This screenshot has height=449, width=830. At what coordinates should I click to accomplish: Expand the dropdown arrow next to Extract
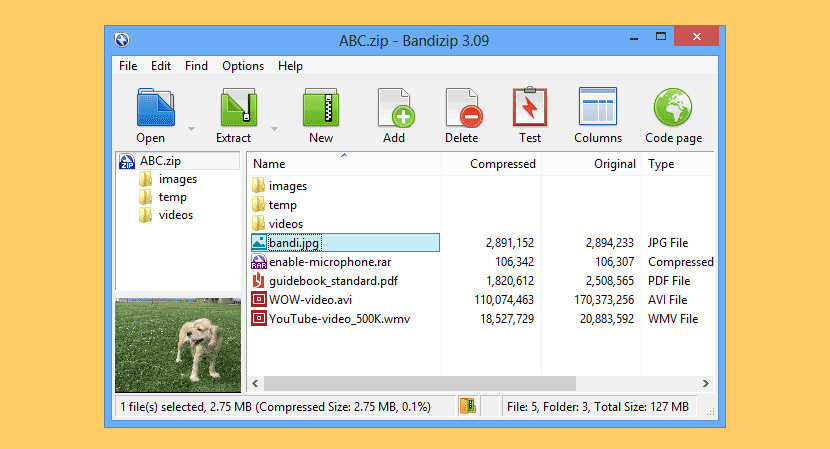pos(274,129)
